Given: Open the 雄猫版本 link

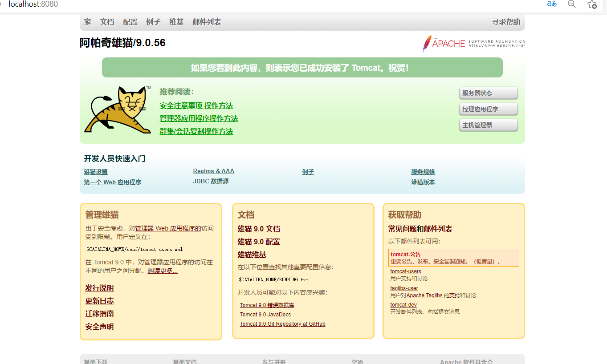Looking at the screenshot, I should 423,182.
